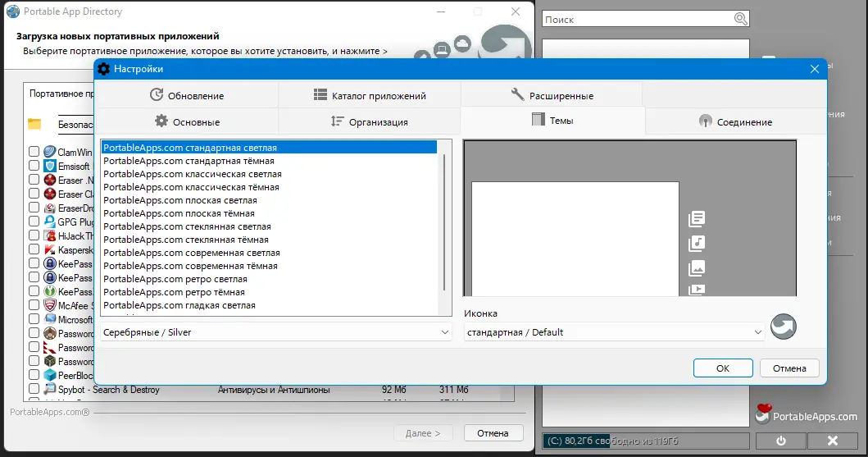This screenshot has width=868, height=457.
Task: Select PortableApps.com стандартная тёмная theme
Action: 269,161
